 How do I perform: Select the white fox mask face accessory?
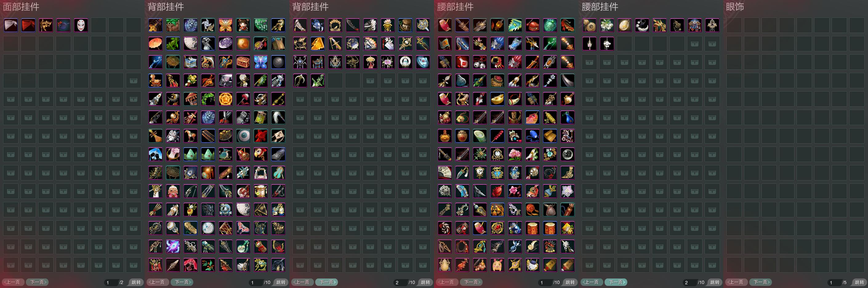coord(81,25)
